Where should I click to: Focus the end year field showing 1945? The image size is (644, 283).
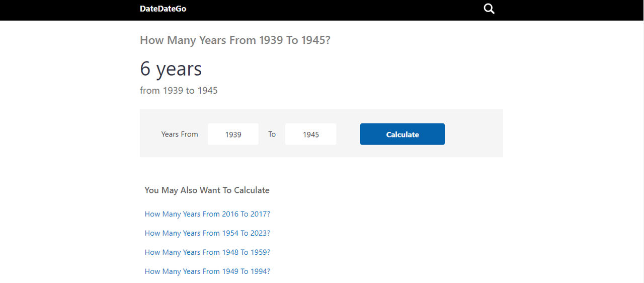point(310,134)
